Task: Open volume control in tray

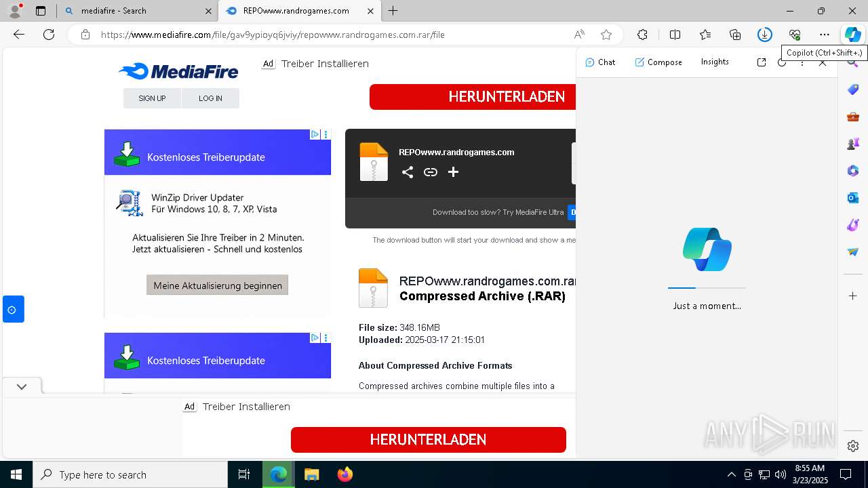Action: coord(781,474)
